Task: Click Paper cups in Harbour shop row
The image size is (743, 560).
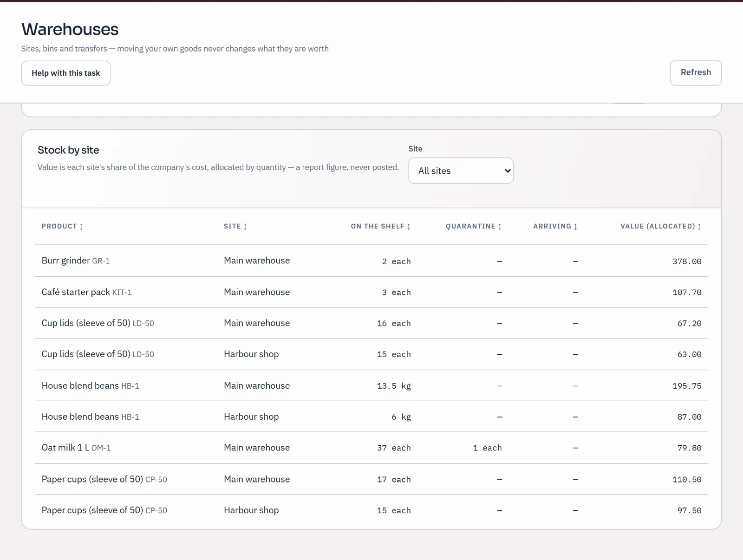Action: tap(104, 510)
